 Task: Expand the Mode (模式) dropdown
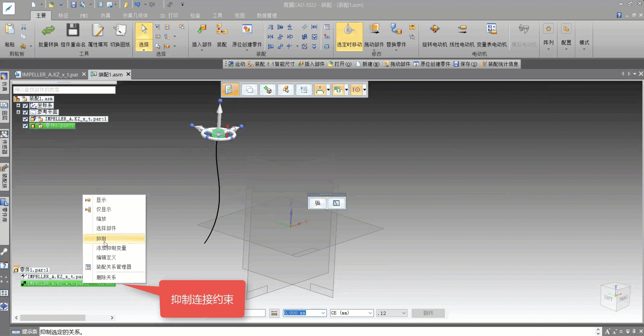(x=584, y=49)
